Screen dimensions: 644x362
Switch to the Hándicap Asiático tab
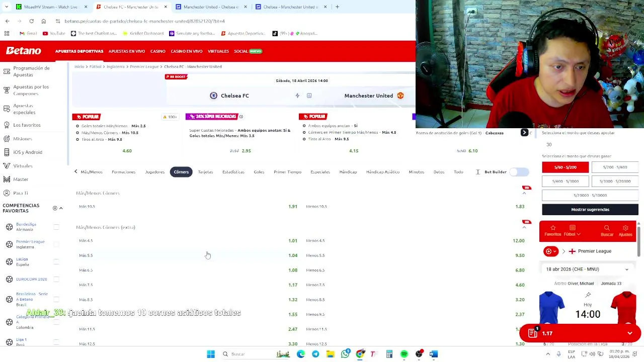(x=383, y=172)
